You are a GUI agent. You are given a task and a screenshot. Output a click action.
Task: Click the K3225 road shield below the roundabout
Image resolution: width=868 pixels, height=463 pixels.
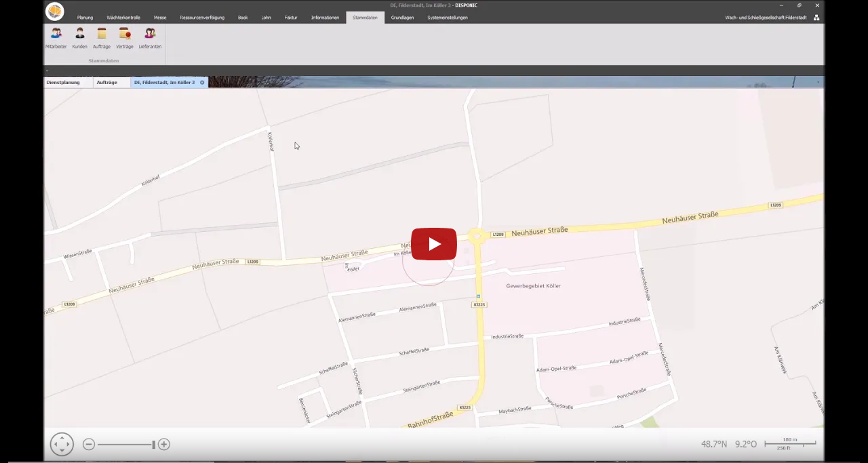479,305
